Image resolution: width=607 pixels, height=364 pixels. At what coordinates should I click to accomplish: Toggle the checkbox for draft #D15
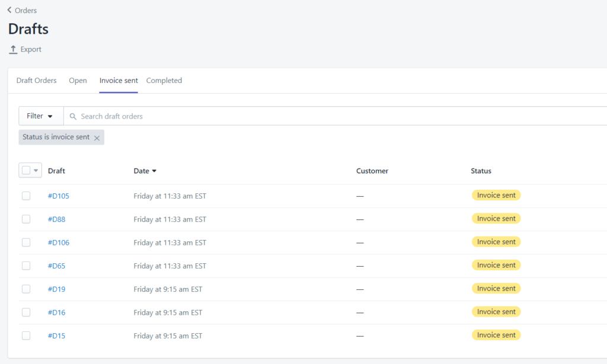[x=26, y=336]
